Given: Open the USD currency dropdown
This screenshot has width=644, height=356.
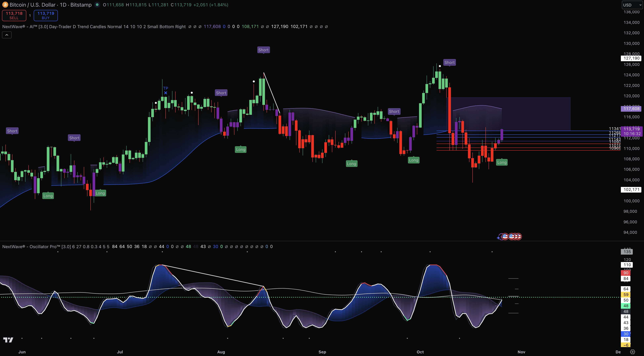Looking at the screenshot, I should tap(632, 5).
